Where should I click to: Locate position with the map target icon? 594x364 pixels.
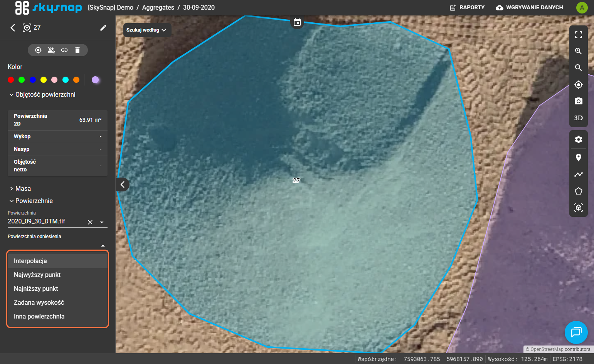tap(578, 85)
